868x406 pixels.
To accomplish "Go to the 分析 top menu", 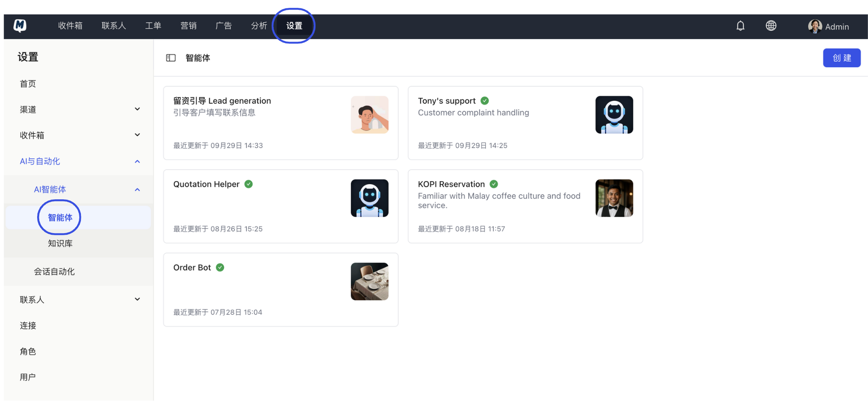I will coord(259,26).
